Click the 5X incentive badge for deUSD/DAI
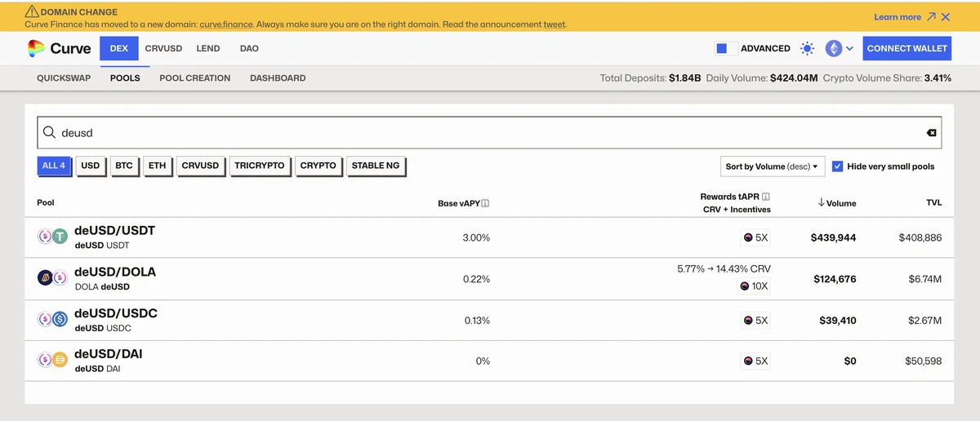Image resolution: width=980 pixels, height=421 pixels. click(x=755, y=361)
